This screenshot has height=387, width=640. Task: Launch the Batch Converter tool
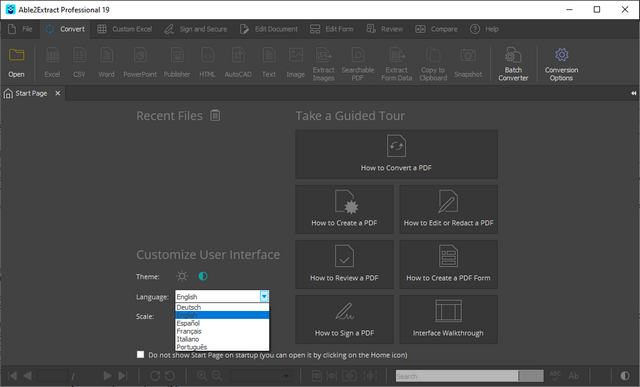[513, 64]
